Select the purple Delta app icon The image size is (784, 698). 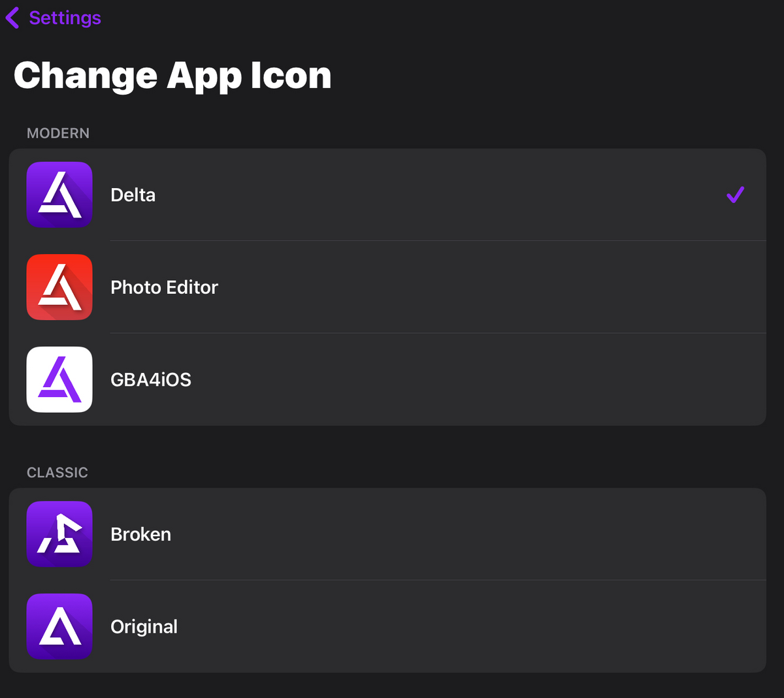coord(59,195)
